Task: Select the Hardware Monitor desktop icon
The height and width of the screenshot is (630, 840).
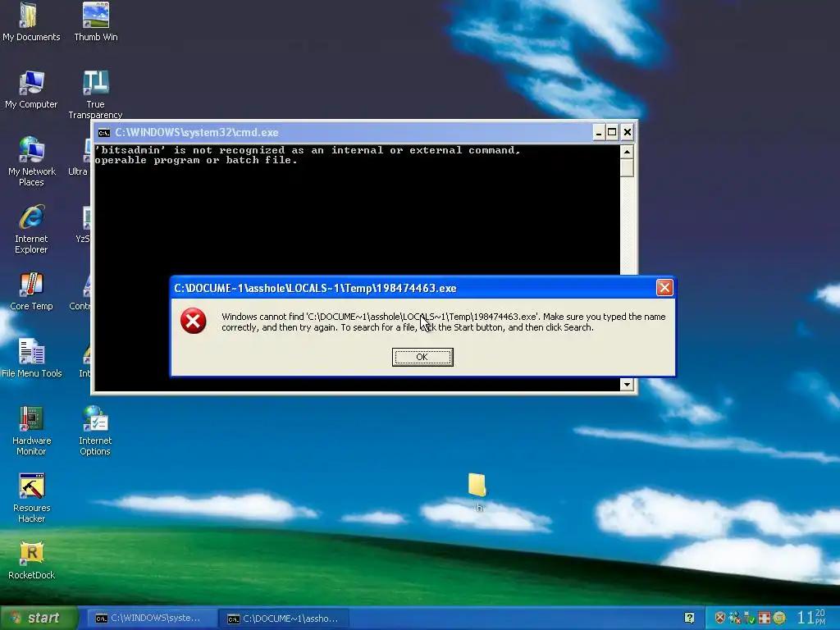Action: tap(31, 431)
